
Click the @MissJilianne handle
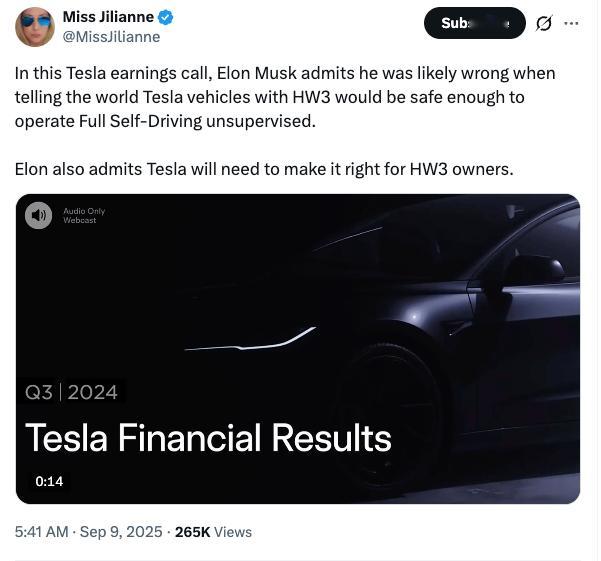[111, 37]
